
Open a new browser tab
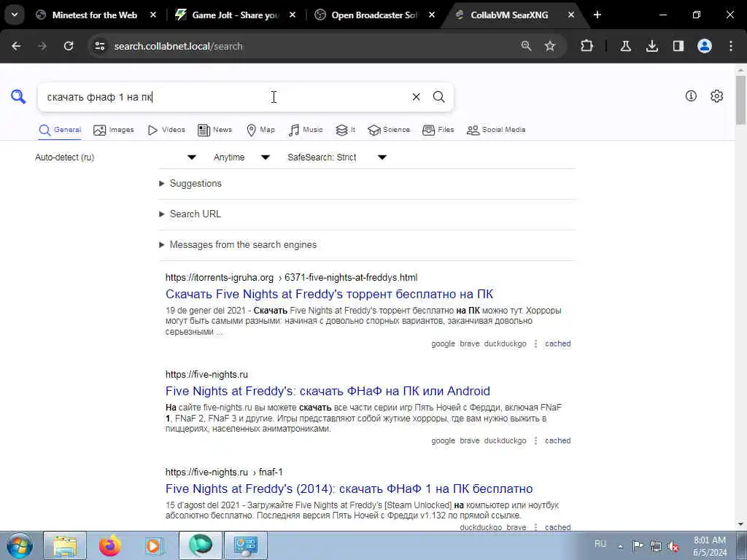click(597, 15)
